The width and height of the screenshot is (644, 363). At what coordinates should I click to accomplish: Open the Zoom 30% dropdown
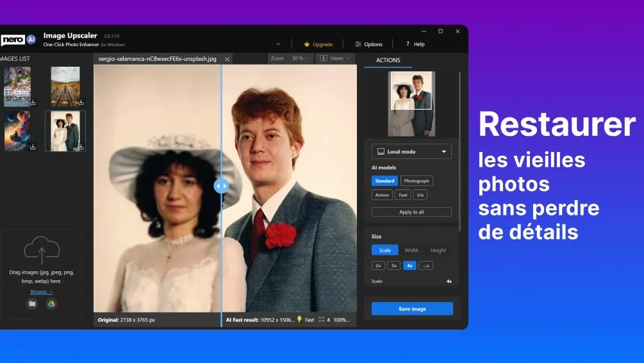click(290, 58)
